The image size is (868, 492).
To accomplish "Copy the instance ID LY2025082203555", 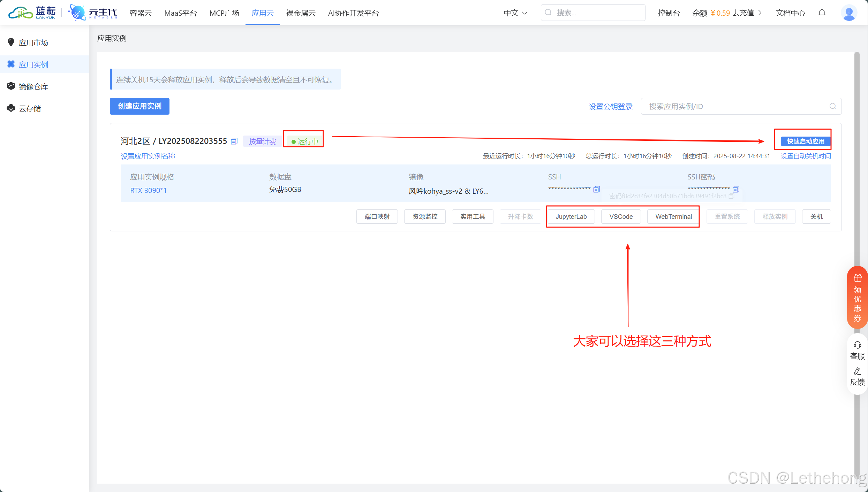I will [x=234, y=141].
